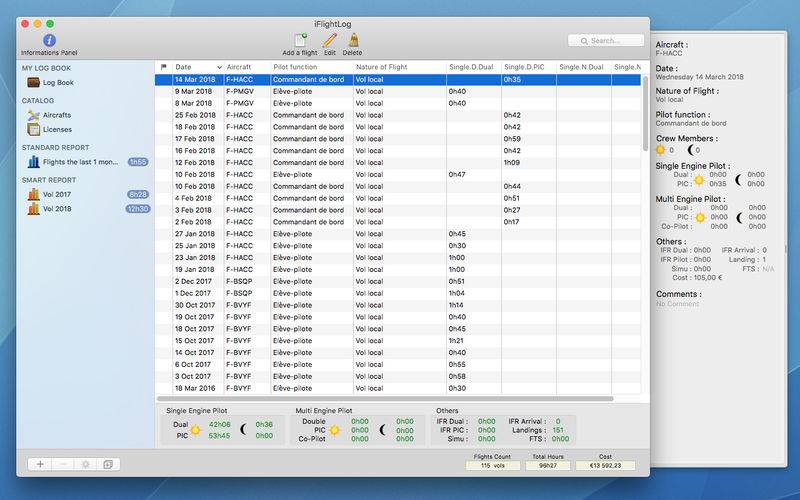The height and width of the screenshot is (500, 800).
Task: Click the duplicate button in bottom bar
Action: (108, 464)
